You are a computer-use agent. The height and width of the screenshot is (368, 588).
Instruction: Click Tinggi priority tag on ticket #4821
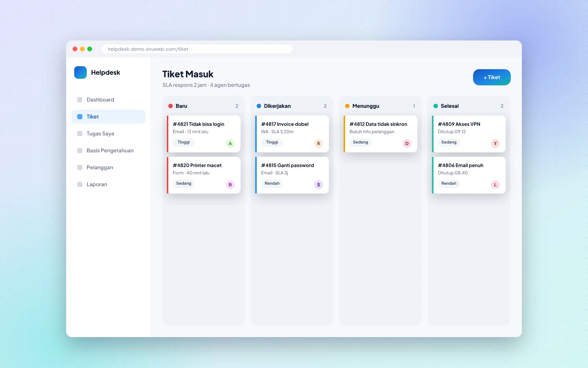pos(184,142)
